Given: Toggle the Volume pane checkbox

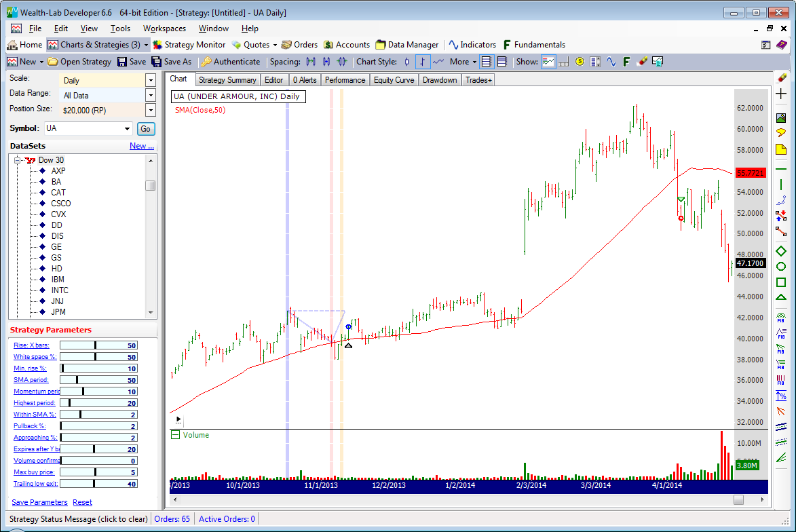Looking at the screenshot, I should (x=176, y=435).
